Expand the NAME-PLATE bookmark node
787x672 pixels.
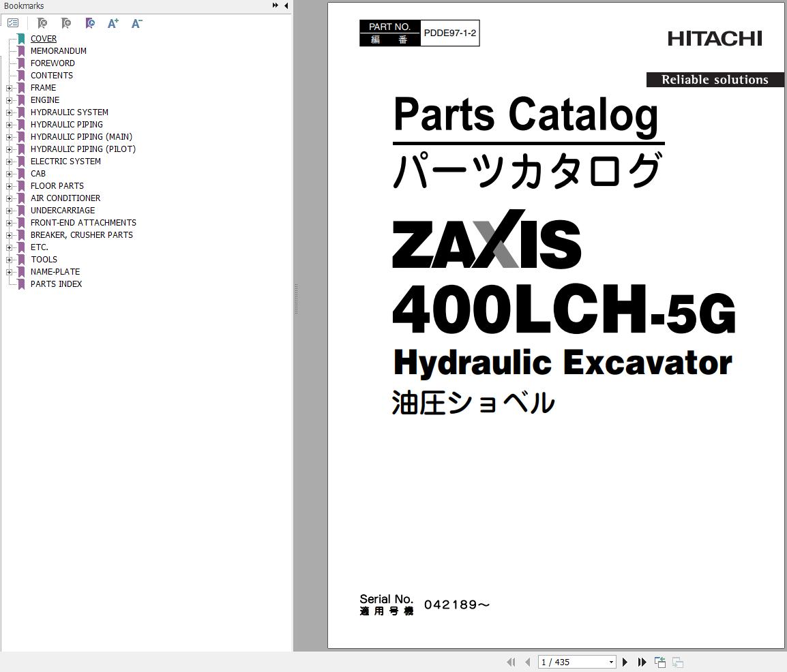9,273
